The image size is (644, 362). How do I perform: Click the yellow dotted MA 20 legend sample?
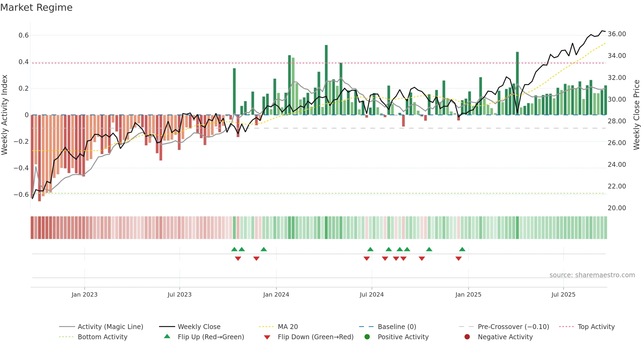coord(266,327)
